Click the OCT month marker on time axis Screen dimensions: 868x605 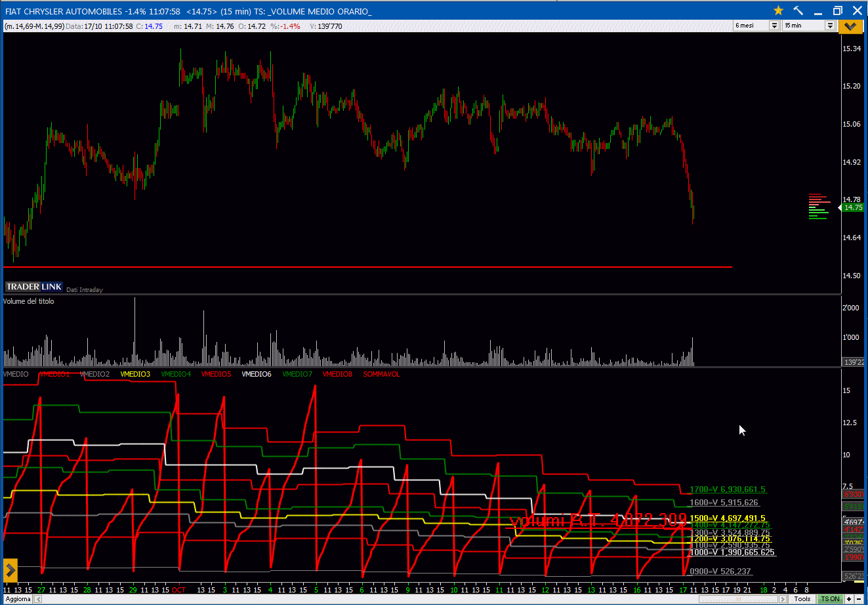point(178,590)
